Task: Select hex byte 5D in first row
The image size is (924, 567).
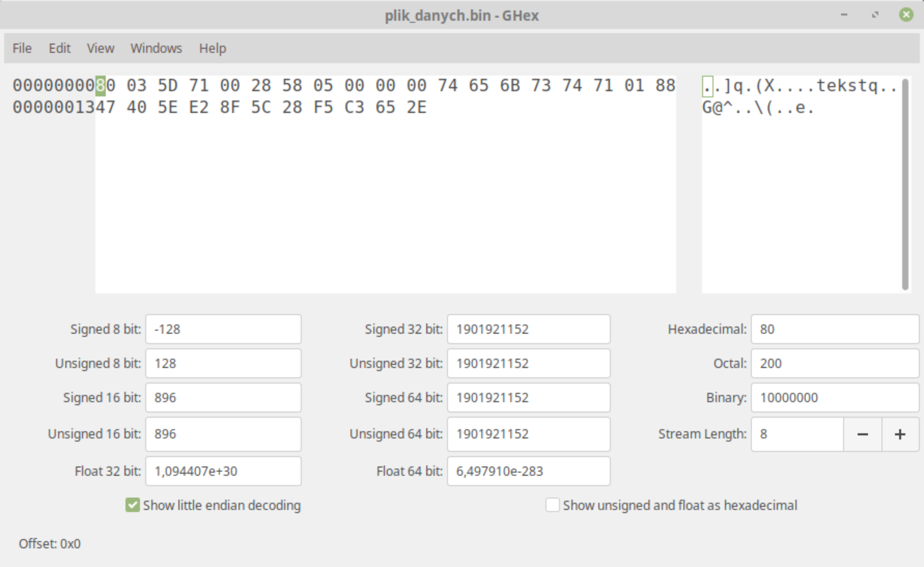Action: click(x=167, y=86)
